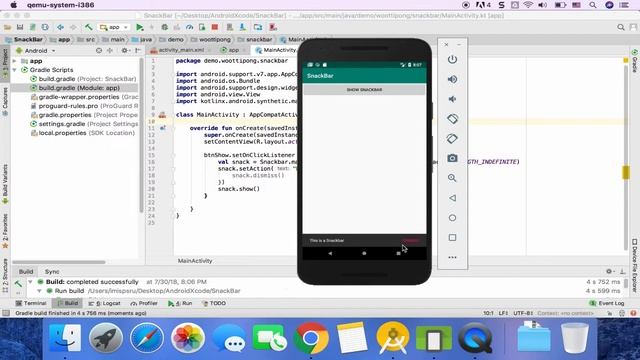Click the Debug app bug icon

coord(164,27)
